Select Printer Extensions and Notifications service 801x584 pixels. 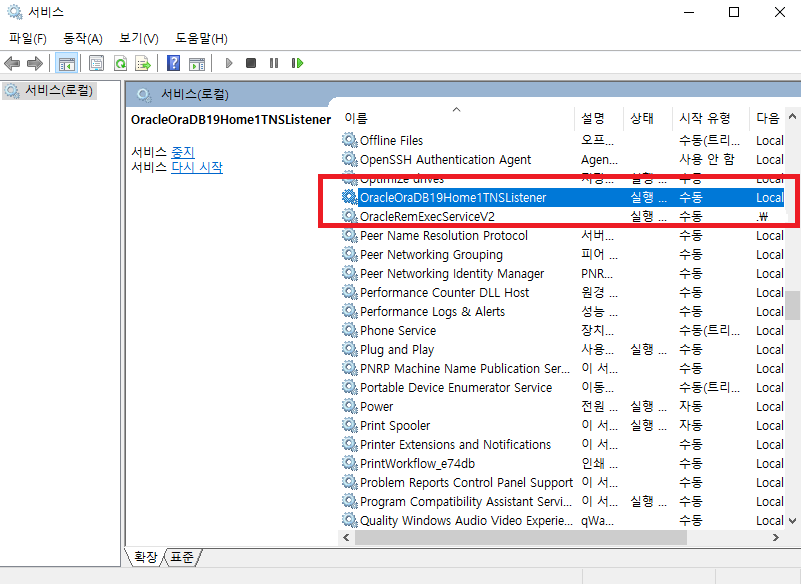point(455,445)
